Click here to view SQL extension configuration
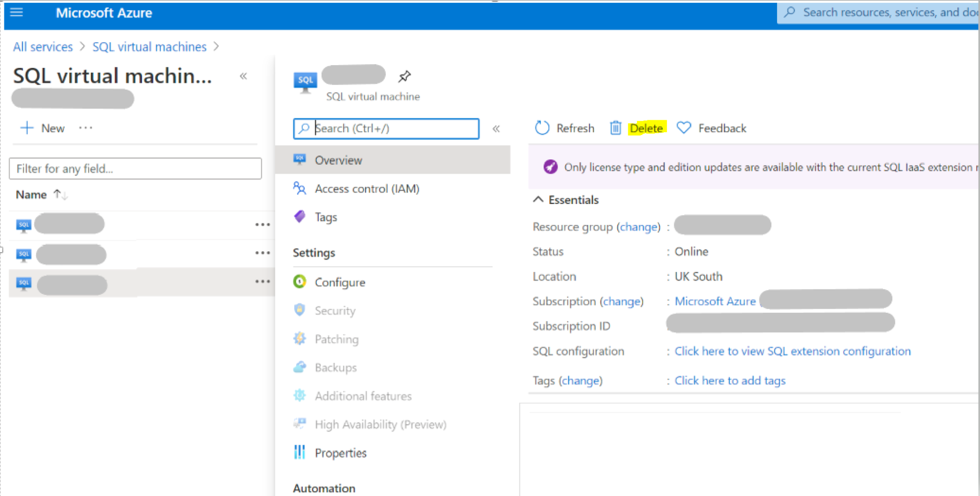This screenshot has height=496, width=980. pyautogui.click(x=792, y=351)
